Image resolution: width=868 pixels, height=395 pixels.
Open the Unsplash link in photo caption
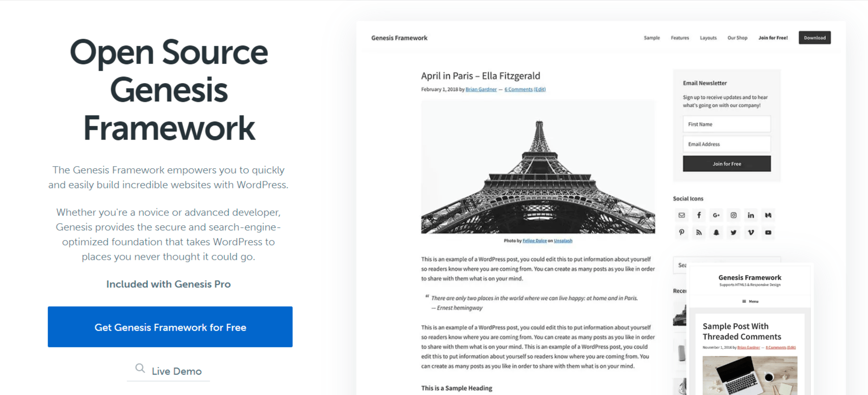[563, 241]
